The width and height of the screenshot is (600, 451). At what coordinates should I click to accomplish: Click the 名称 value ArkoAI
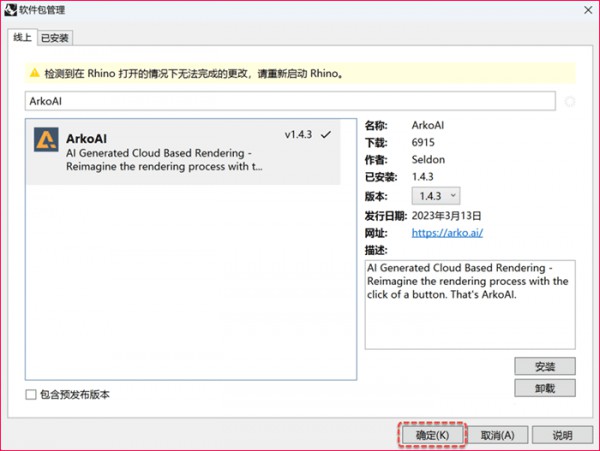click(428, 125)
